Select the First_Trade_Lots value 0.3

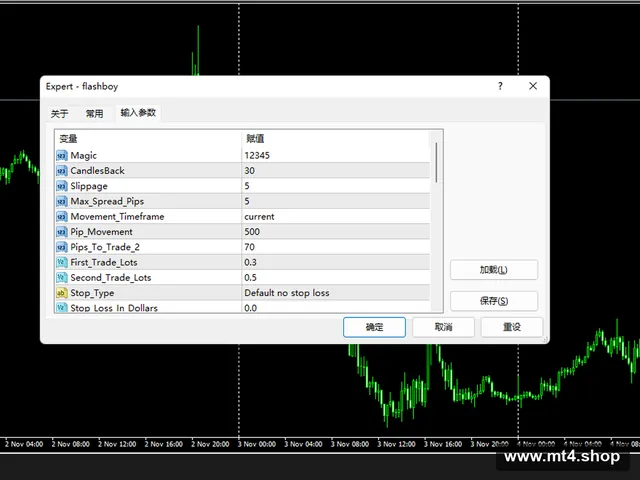coord(336,262)
